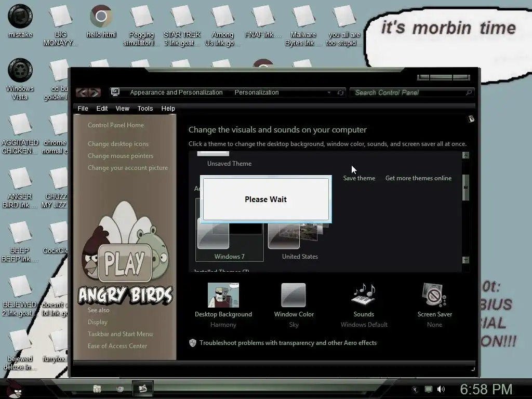Open 'you all are too stupid' file
This screenshot has height=399, width=532.
pos(344,25)
